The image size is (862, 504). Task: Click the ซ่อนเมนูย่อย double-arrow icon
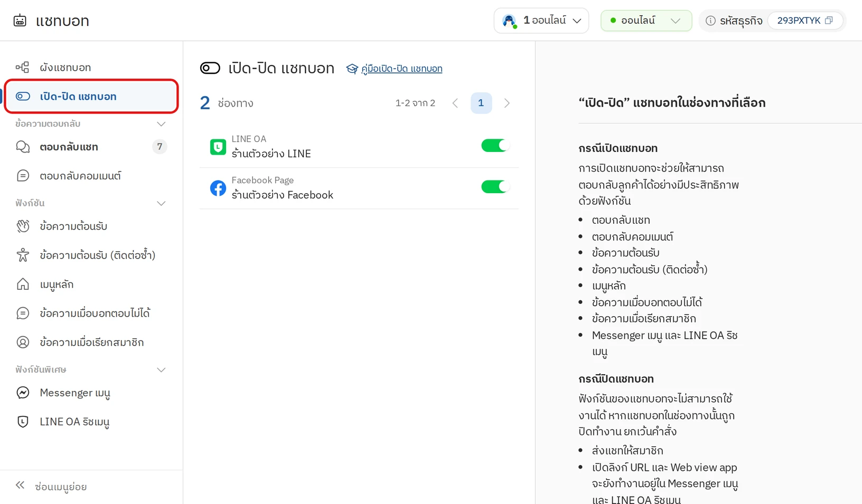click(20, 485)
